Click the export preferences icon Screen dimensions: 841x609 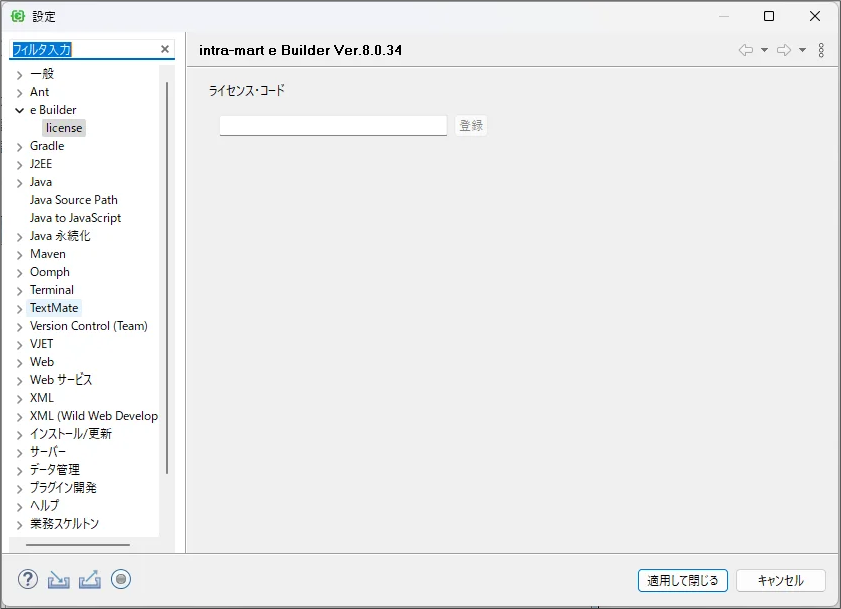point(90,579)
